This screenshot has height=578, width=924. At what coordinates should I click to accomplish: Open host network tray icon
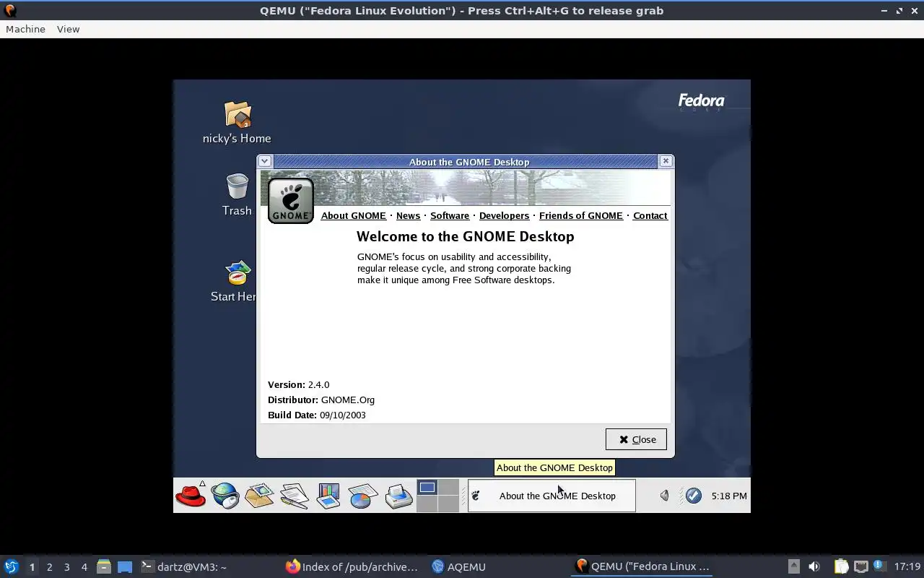click(x=860, y=566)
